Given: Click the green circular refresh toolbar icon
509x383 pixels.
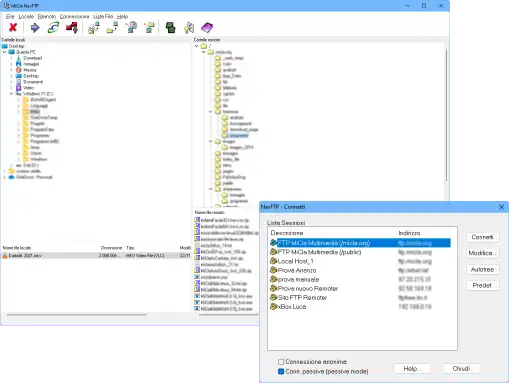Looking at the screenshot, I should pos(53,28).
